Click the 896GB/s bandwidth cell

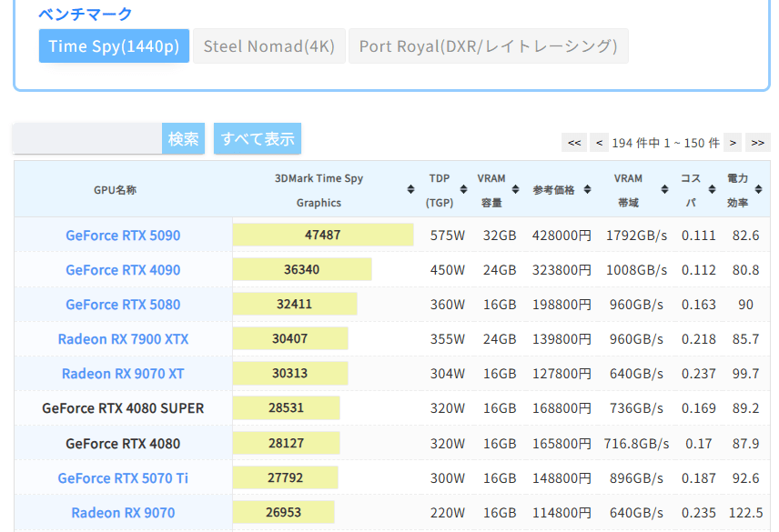[x=636, y=478]
